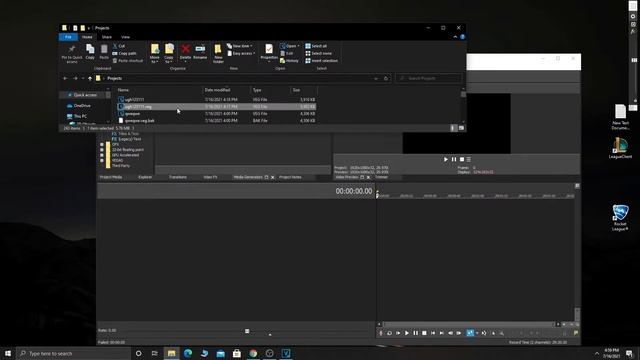Click Select all in the ribbon

point(316,46)
